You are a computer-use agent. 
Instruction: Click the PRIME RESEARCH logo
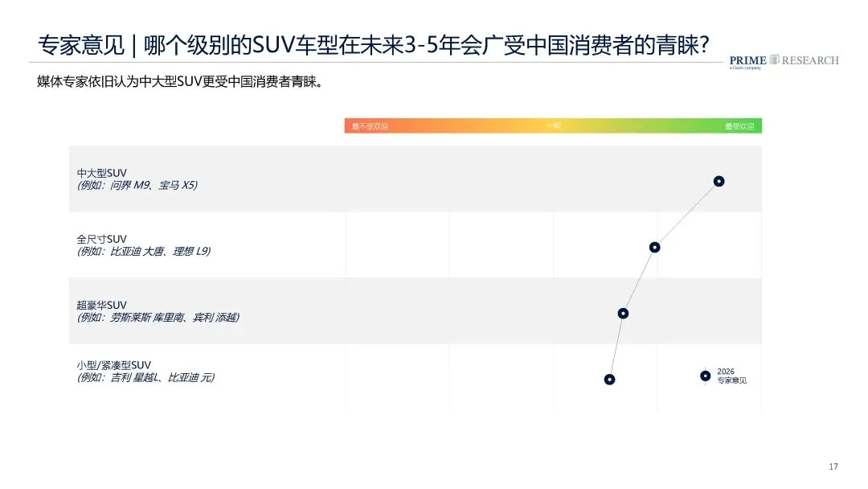point(783,61)
